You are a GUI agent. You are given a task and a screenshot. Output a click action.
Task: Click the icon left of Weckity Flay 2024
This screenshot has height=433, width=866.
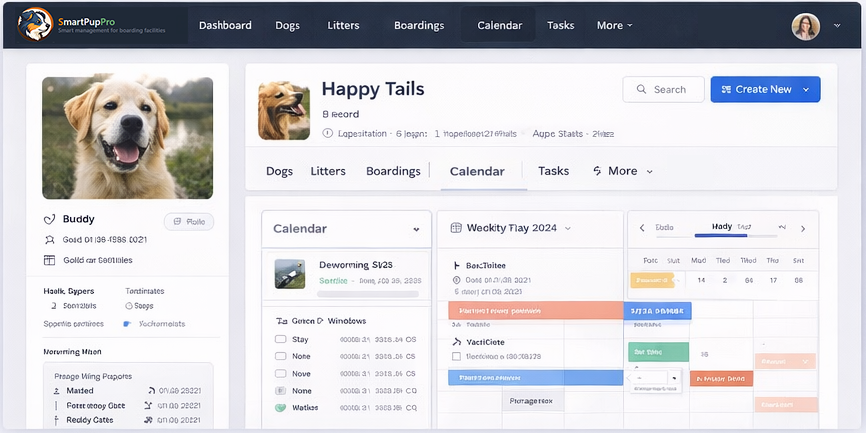[456, 228]
